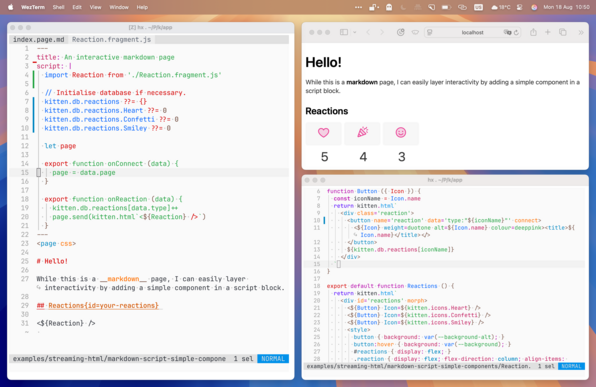Click the '<page css>' line in left editor
The width and height of the screenshot is (596, 387).
pos(56,244)
